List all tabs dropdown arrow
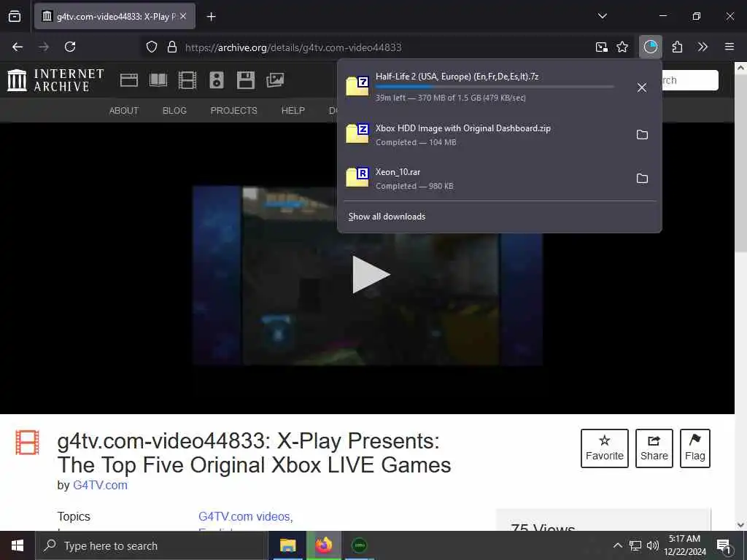747x560 pixels. coord(602,16)
